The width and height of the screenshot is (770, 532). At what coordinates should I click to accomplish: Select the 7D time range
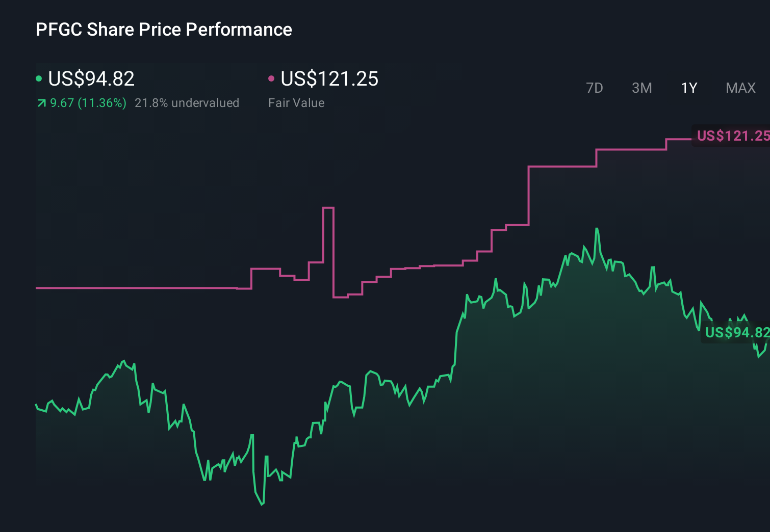595,88
